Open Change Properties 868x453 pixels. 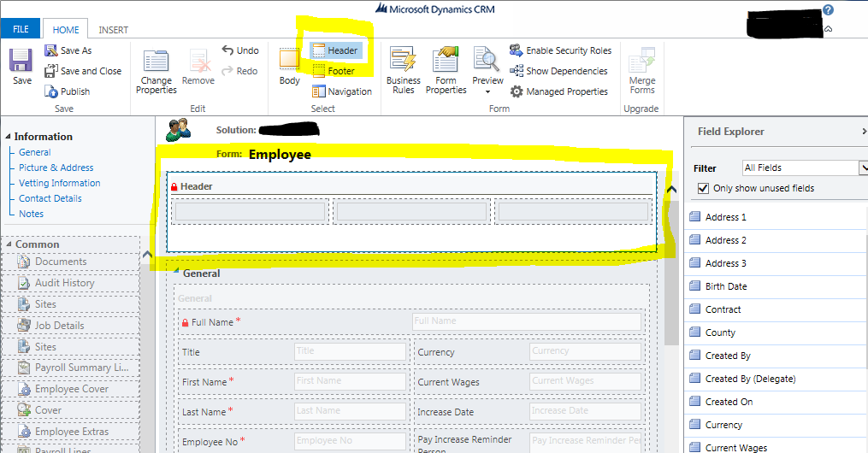coord(156,72)
